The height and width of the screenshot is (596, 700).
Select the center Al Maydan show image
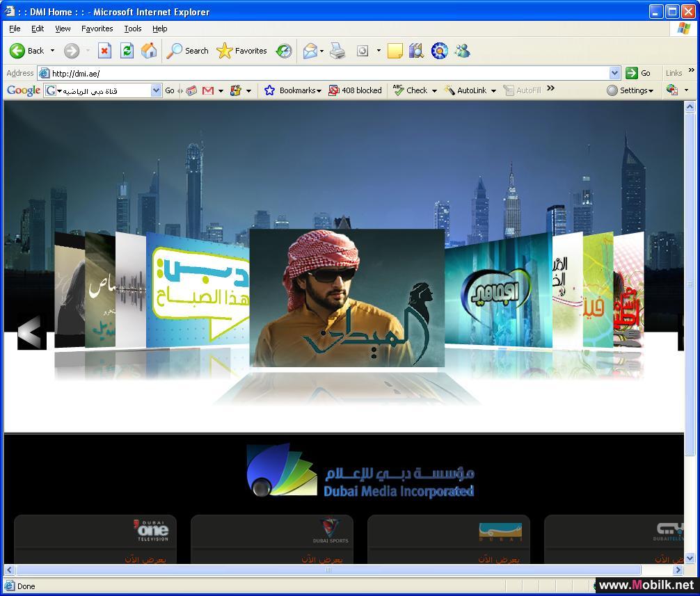click(347, 298)
